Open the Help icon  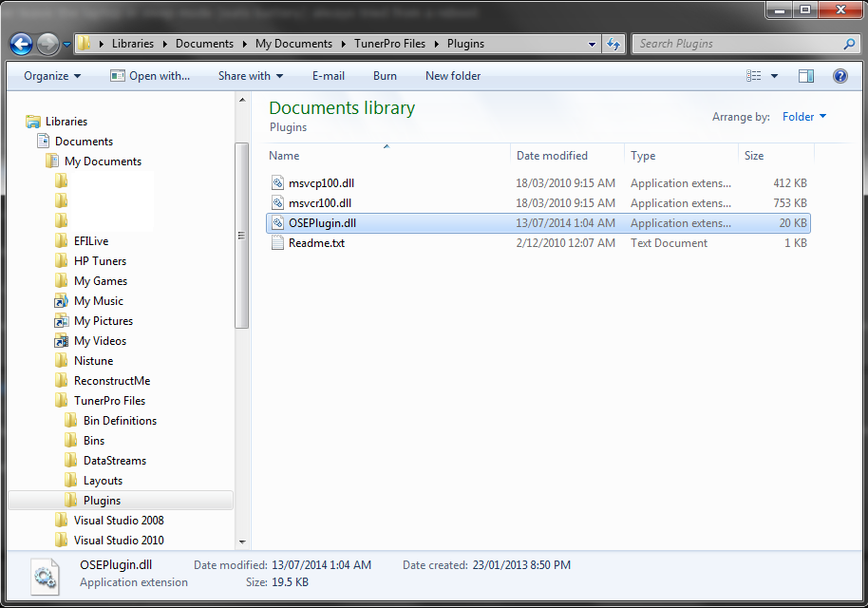pyautogui.click(x=840, y=76)
